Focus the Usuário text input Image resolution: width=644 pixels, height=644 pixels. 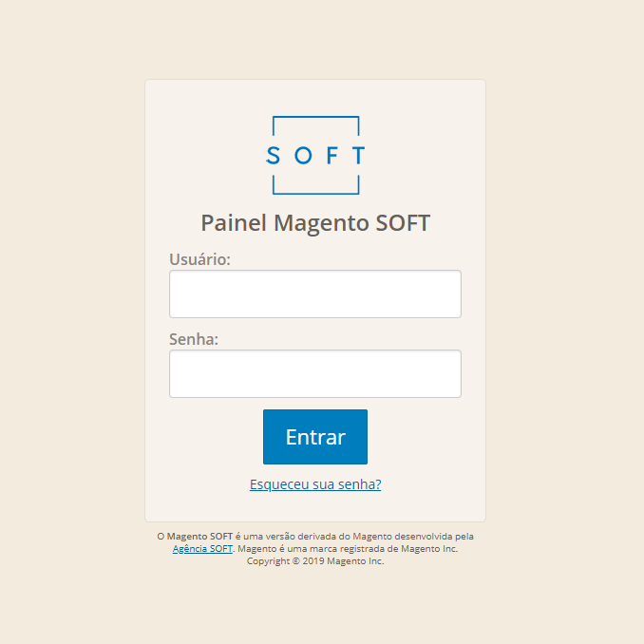[x=315, y=294]
